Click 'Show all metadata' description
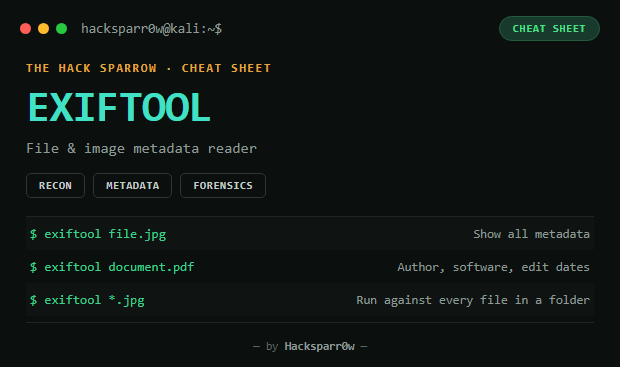 [x=531, y=234]
